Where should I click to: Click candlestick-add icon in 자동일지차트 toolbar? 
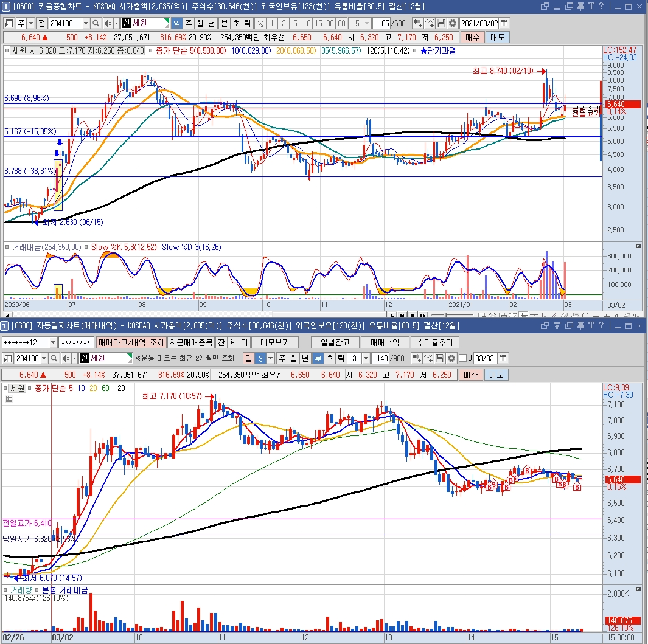point(417,358)
